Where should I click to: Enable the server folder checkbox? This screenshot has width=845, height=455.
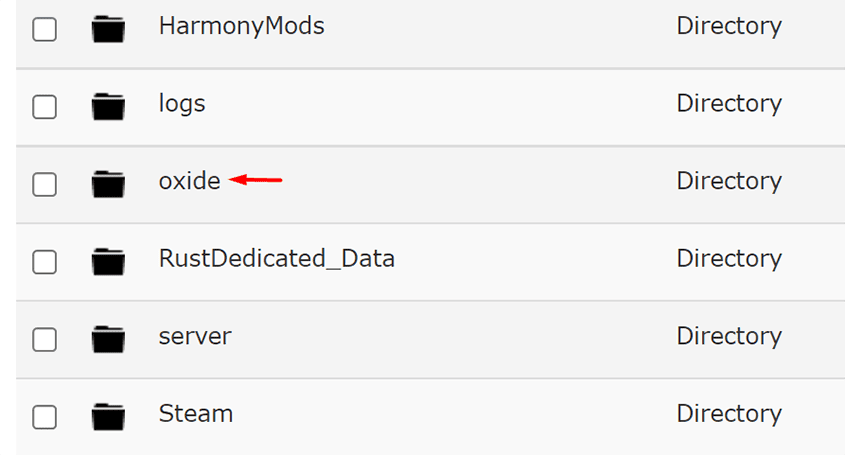45,339
